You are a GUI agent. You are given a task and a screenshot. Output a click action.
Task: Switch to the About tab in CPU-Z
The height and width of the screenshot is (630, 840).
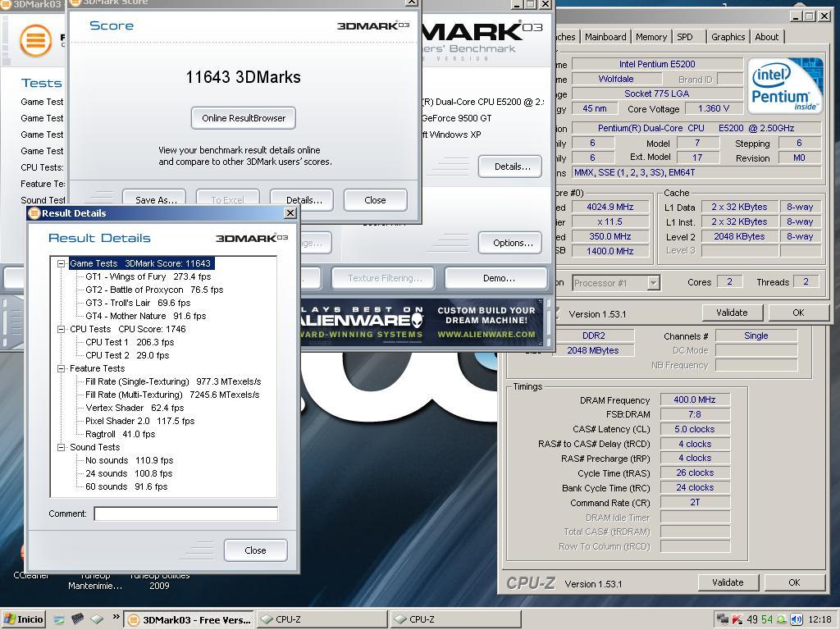click(x=767, y=37)
